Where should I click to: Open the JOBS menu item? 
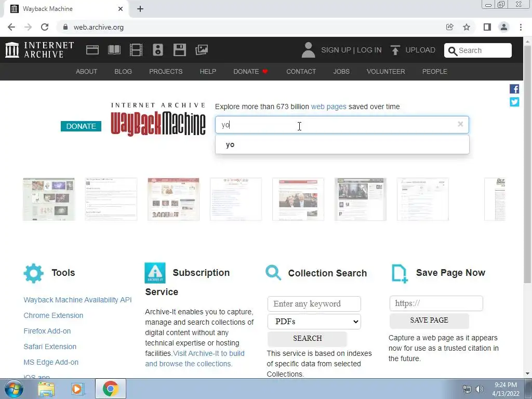(341, 72)
